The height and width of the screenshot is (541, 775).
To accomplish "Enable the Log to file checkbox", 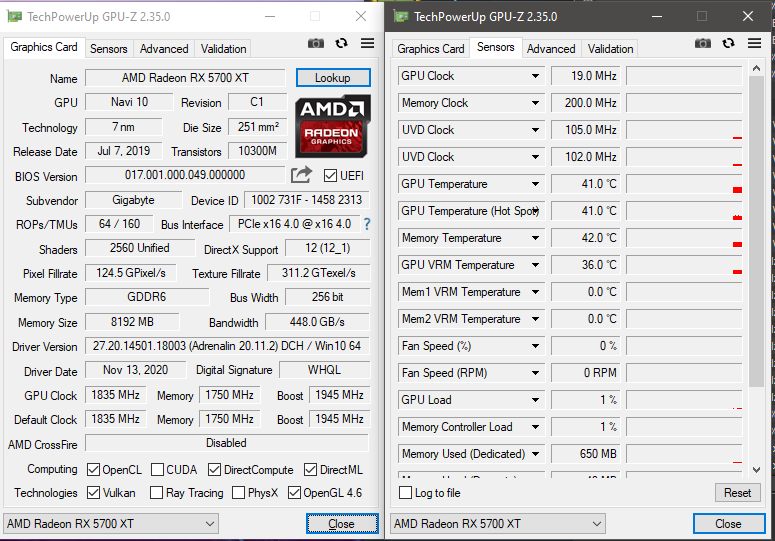I will [x=405, y=493].
